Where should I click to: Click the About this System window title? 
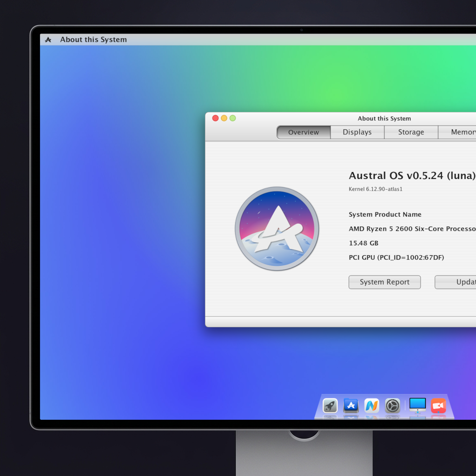point(384,119)
